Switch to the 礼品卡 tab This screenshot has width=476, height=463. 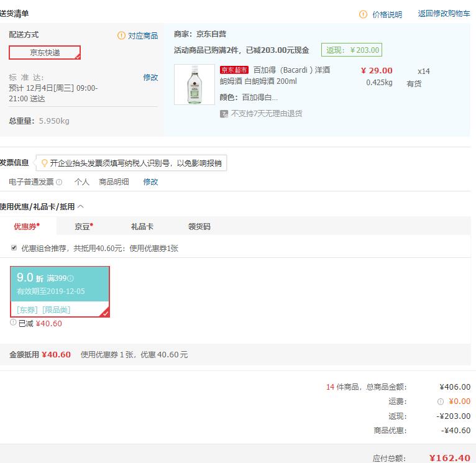click(142, 226)
